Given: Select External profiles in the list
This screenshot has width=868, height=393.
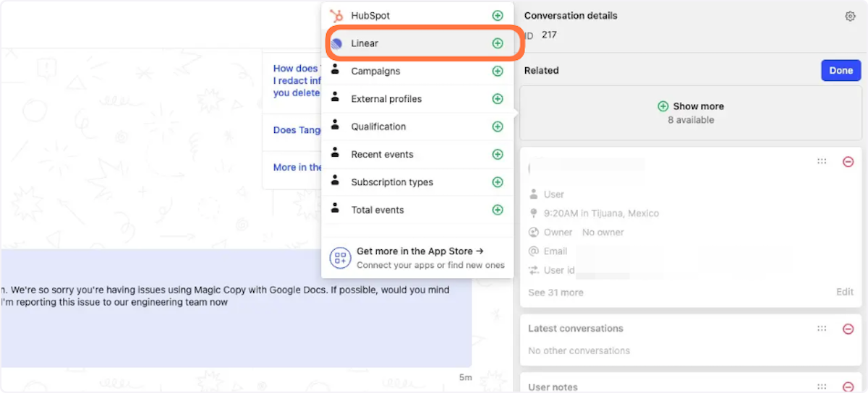Looking at the screenshot, I should (x=418, y=99).
